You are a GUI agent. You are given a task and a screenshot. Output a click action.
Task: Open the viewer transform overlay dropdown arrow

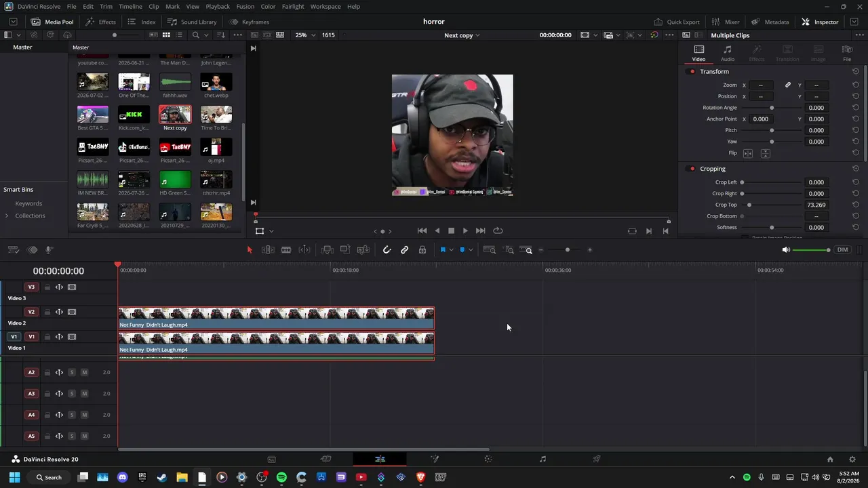click(x=271, y=231)
